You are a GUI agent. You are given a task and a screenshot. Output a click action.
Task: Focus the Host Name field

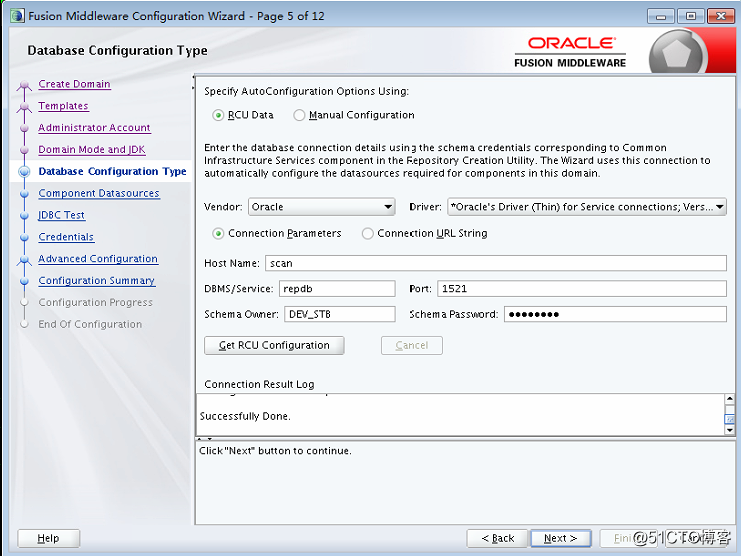(x=496, y=263)
